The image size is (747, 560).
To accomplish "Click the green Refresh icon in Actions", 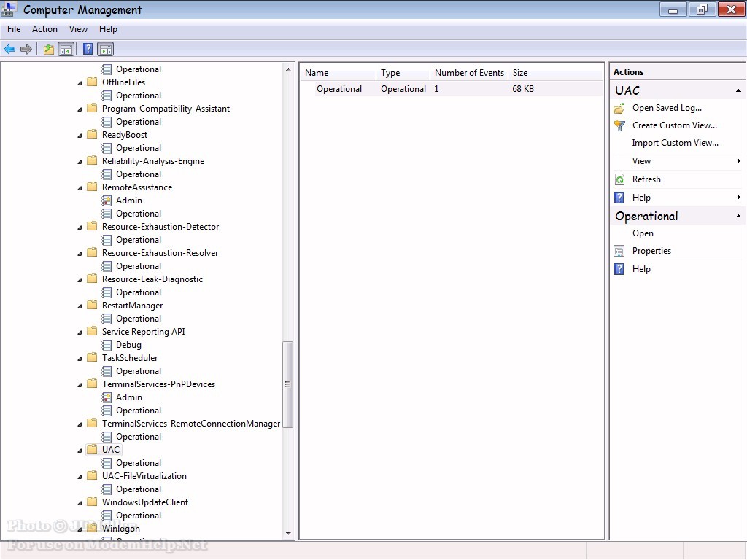I will pos(619,179).
